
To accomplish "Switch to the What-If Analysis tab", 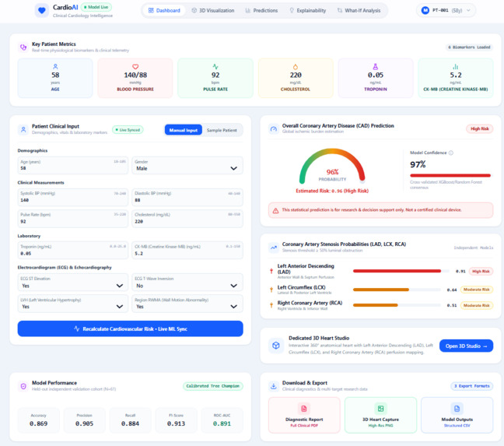I will click(359, 10).
